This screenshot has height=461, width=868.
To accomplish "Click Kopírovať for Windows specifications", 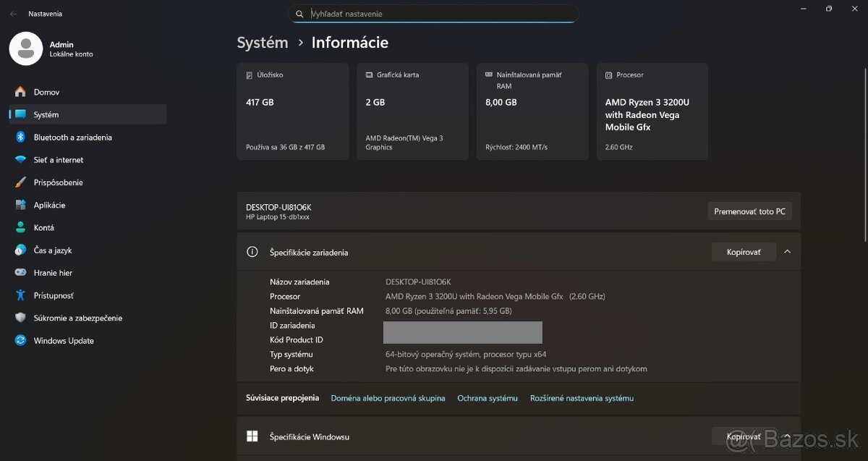I will coord(744,436).
